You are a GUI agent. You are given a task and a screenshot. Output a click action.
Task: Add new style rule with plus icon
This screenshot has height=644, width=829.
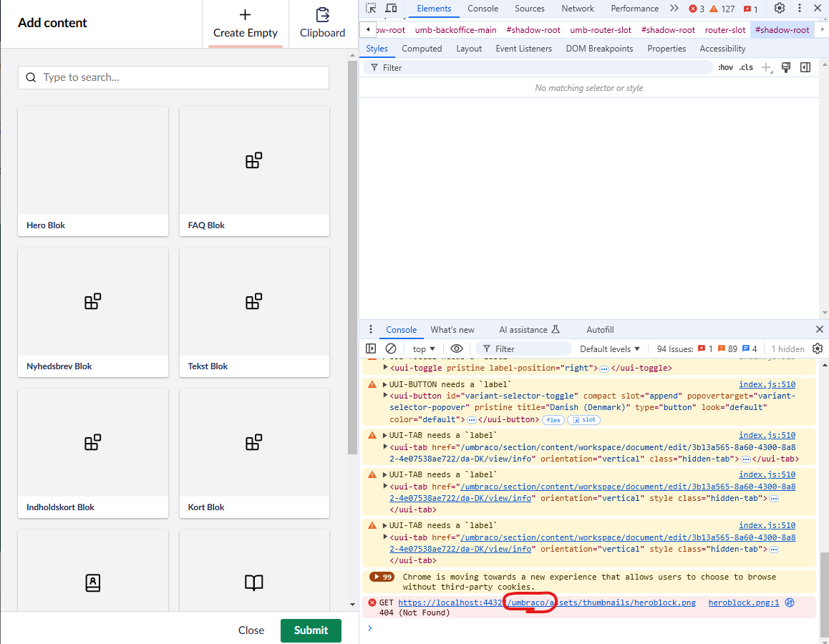click(x=767, y=67)
